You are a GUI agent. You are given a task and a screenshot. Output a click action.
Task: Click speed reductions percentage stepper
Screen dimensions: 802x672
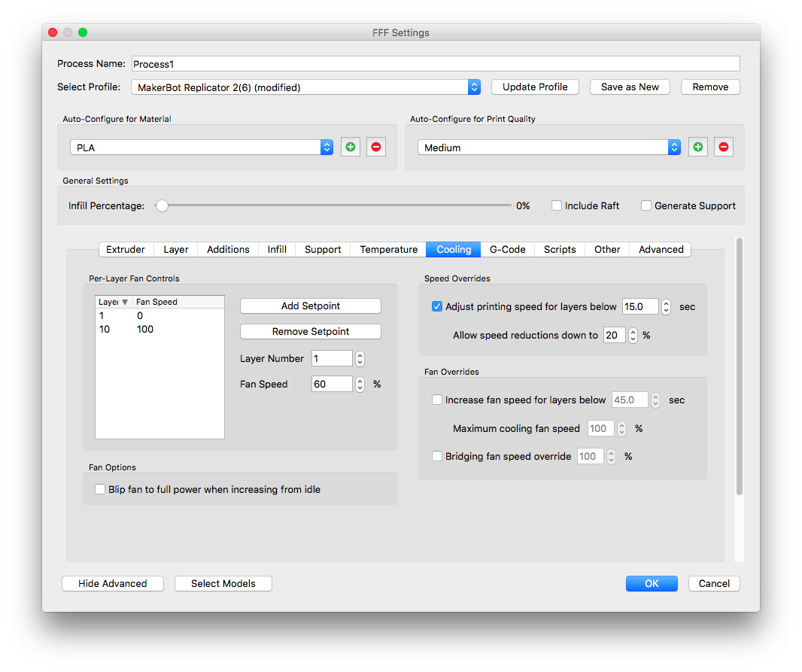tap(633, 336)
